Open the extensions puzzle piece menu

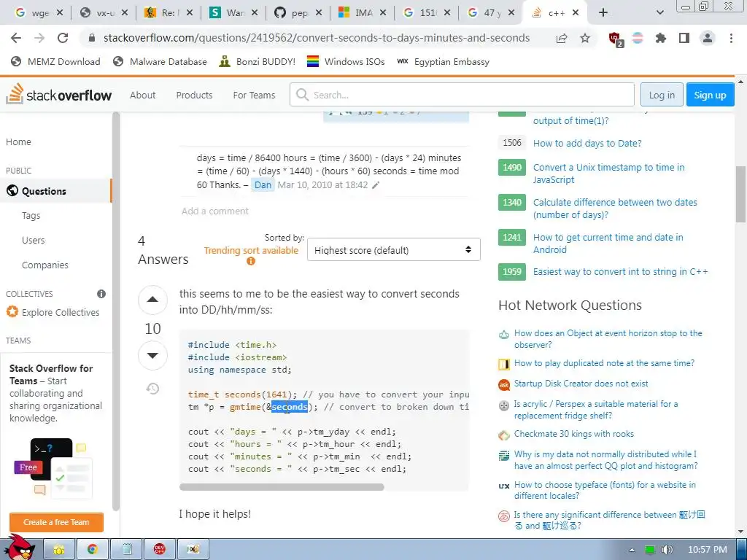coord(661,38)
